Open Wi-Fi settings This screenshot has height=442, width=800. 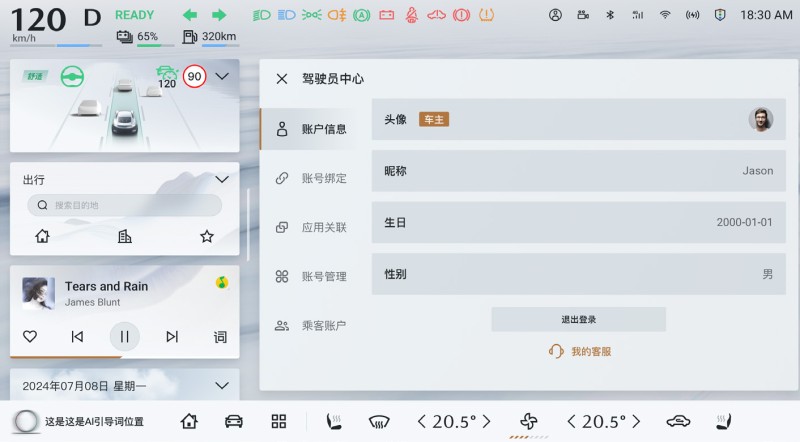pyautogui.click(x=665, y=15)
